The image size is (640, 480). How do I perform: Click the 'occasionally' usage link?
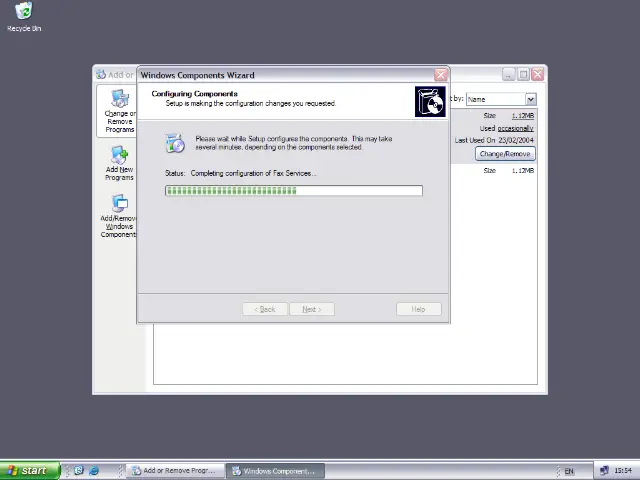pyautogui.click(x=516, y=129)
